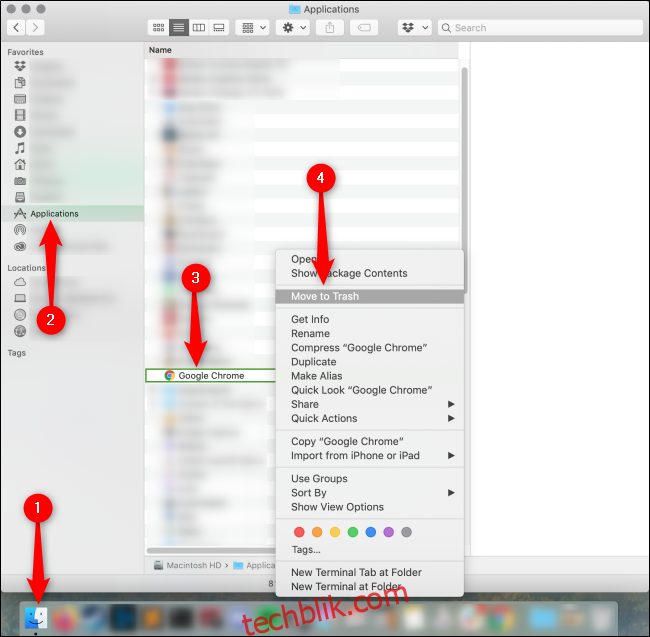Click the Dropbox icon in Favorites sidebar
The height and width of the screenshot is (637, 650).
tap(20, 66)
